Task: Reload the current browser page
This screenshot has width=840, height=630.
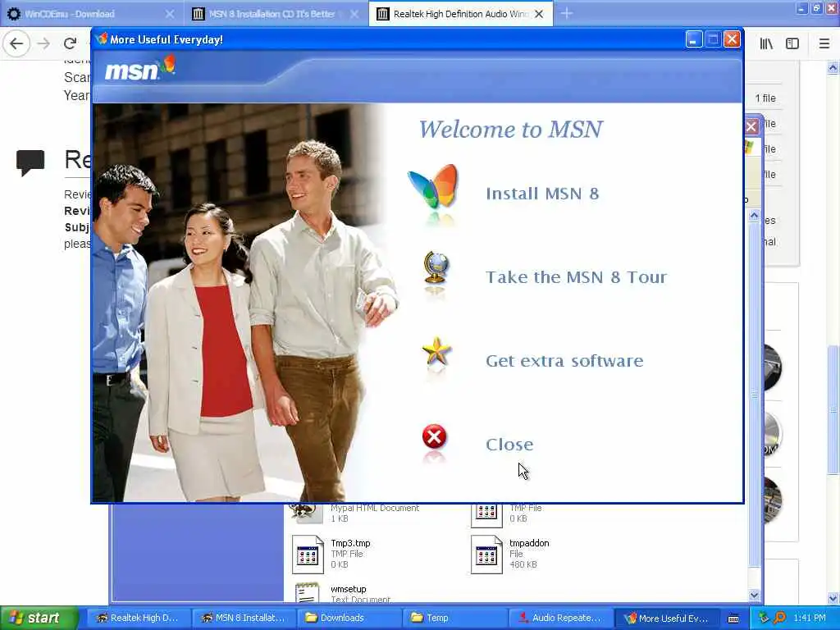Action: pos(70,43)
